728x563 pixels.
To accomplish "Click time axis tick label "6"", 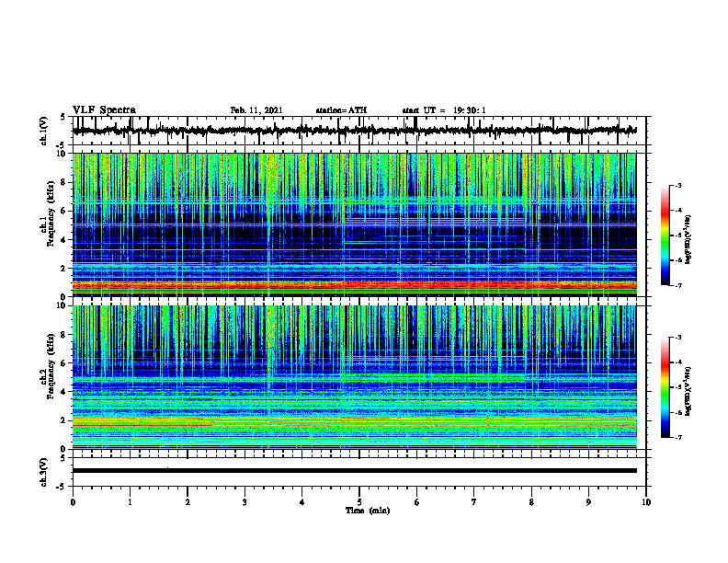I will point(417,502).
